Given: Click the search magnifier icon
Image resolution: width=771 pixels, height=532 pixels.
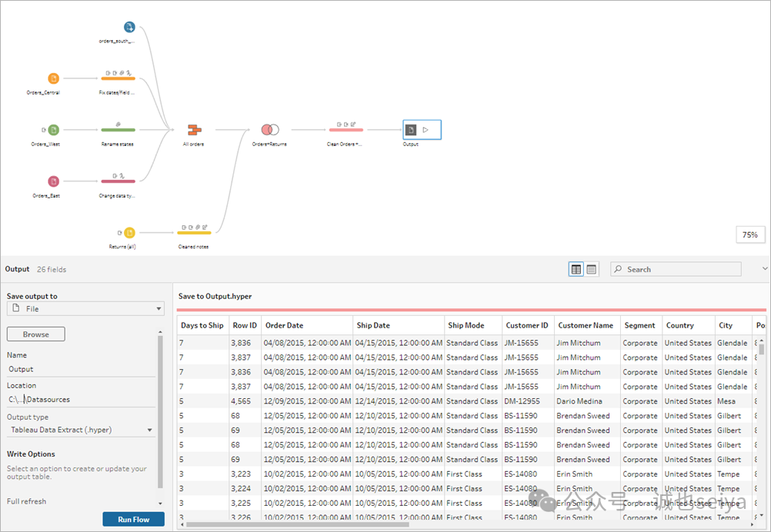Looking at the screenshot, I should coord(618,269).
